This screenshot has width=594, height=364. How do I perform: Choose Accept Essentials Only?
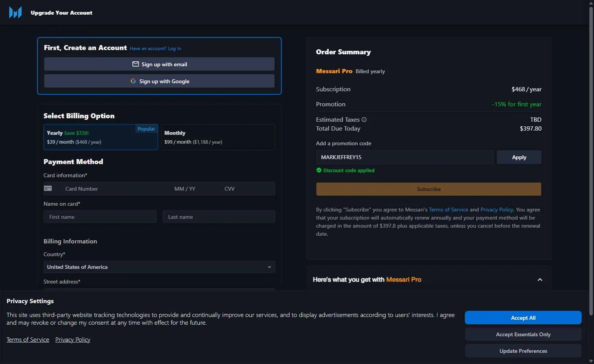[x=523, y=334]
